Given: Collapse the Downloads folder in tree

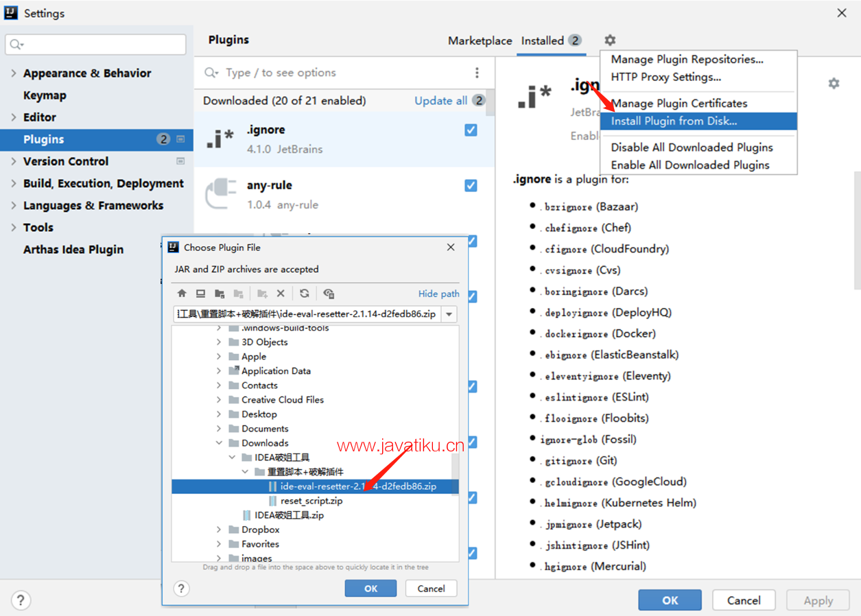Looking at the screenshot, I should [x=219, y=443].
